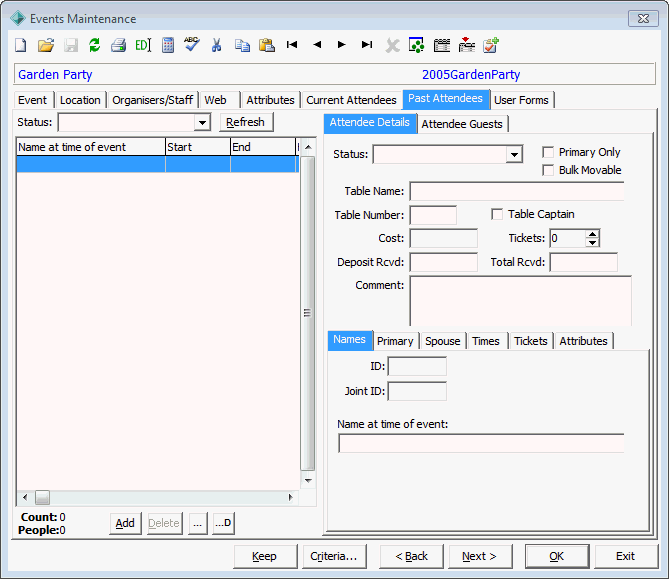Select the highlighted first row in the list
669x579 pixels.
point(157,164)
